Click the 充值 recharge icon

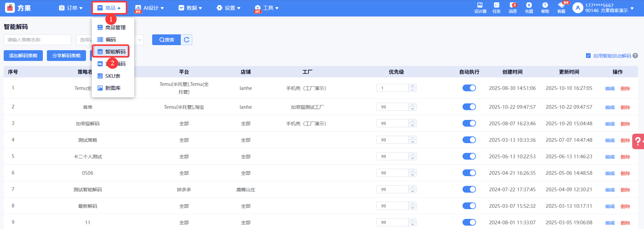[529, 7]
